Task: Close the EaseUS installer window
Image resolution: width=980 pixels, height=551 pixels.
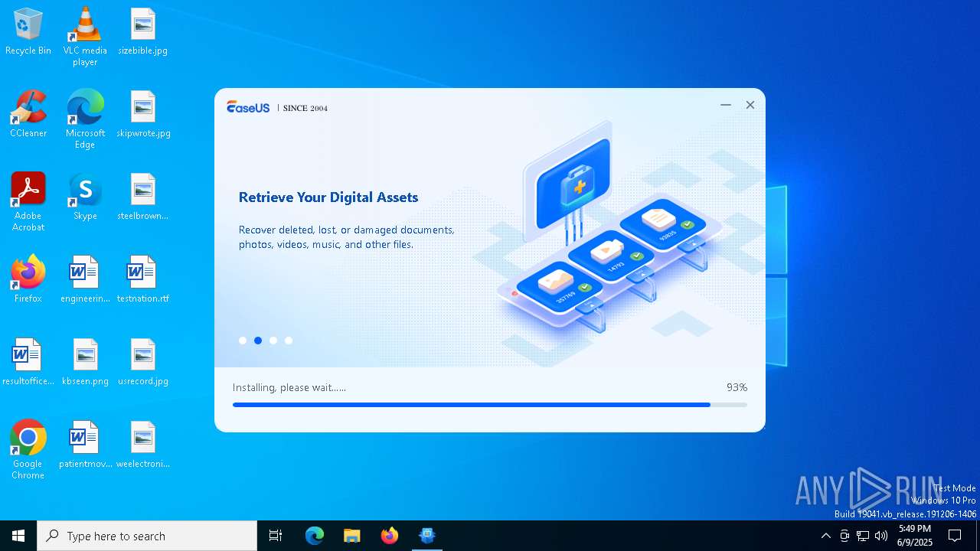Action: click(750, 105)
